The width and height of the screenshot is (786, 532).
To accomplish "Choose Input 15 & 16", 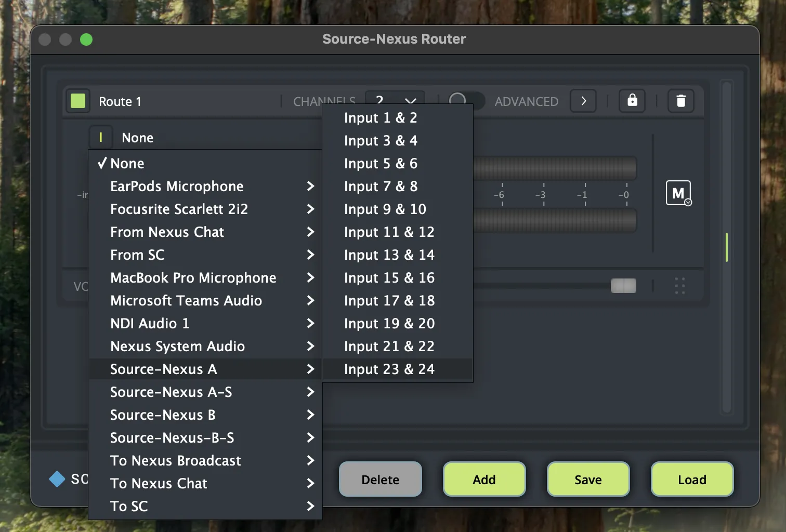I will [398, 277].
